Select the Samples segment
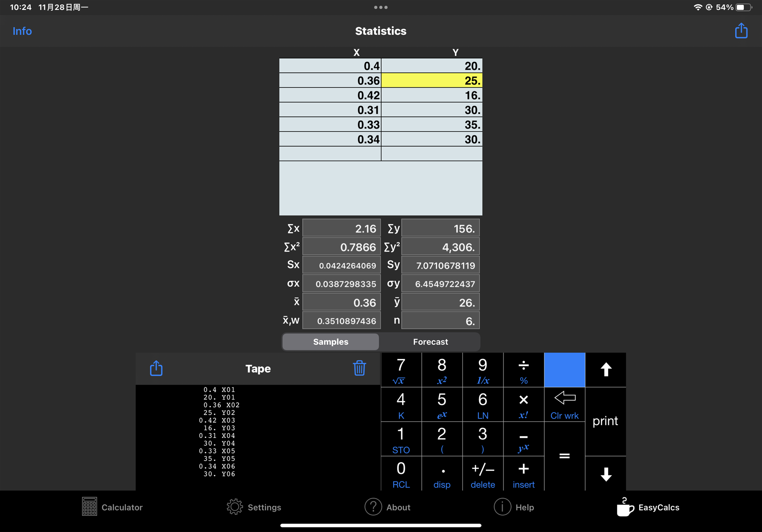762x532 pixels. [x=330, y=342]
